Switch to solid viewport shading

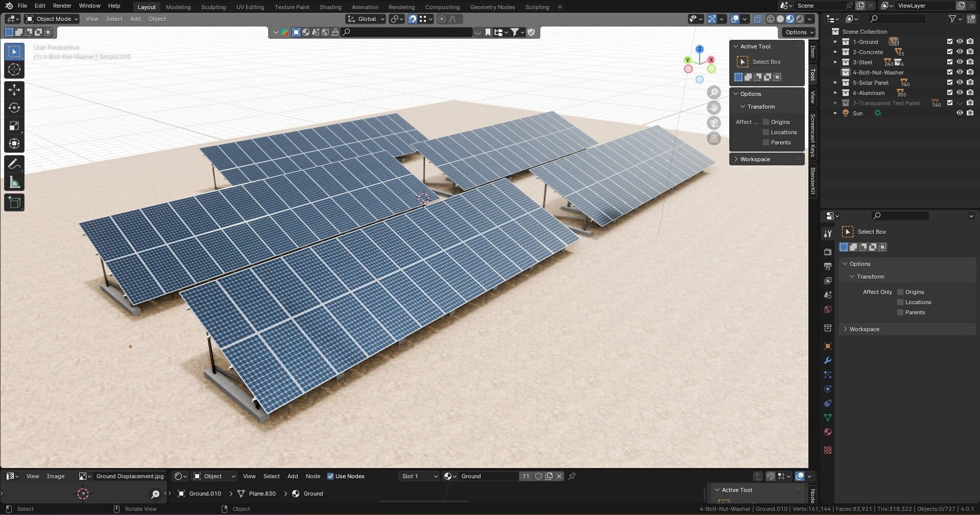point(780,19)
